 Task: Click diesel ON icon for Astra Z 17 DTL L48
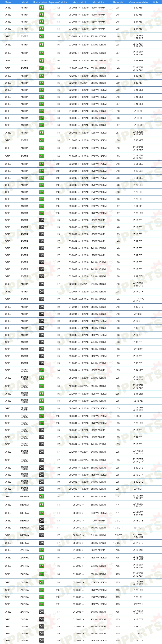pyautogui.click(x=41, y=241)
